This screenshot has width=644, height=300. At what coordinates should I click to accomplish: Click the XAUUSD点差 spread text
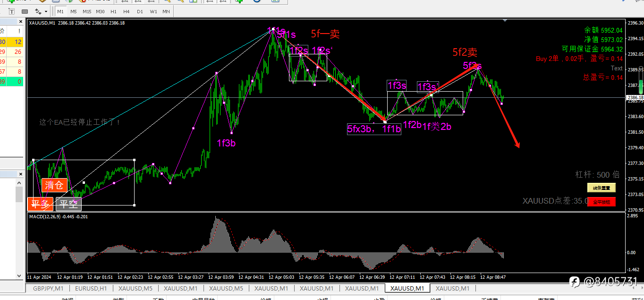(555, 201)
